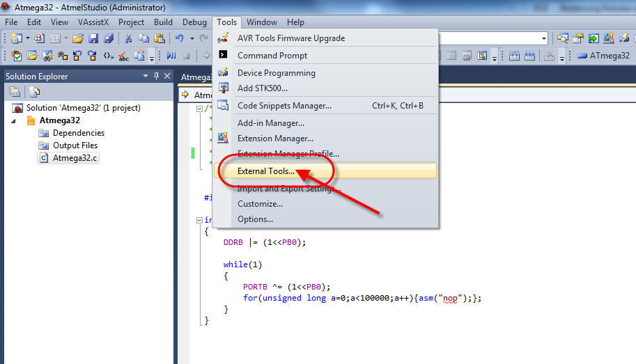Viewport: 636px width, 364px height.
Task: Click the Add New Item icon
Action: (39, 38)
